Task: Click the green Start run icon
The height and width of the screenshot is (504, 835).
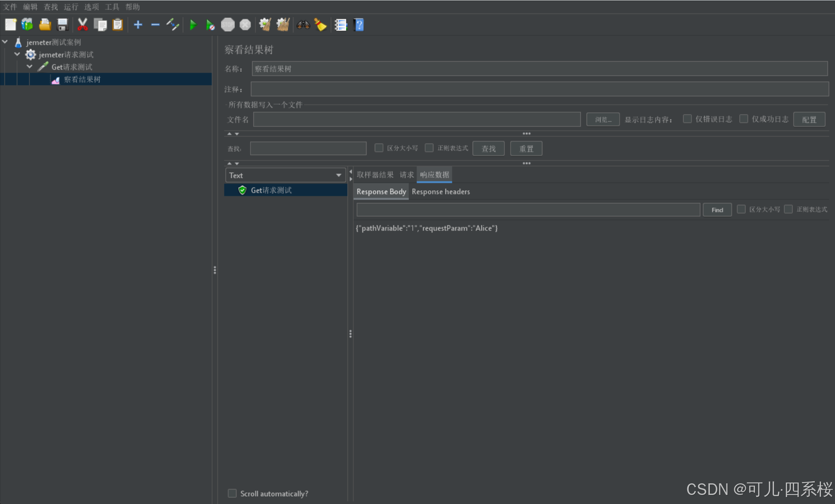Action: (x=193, y=25)
